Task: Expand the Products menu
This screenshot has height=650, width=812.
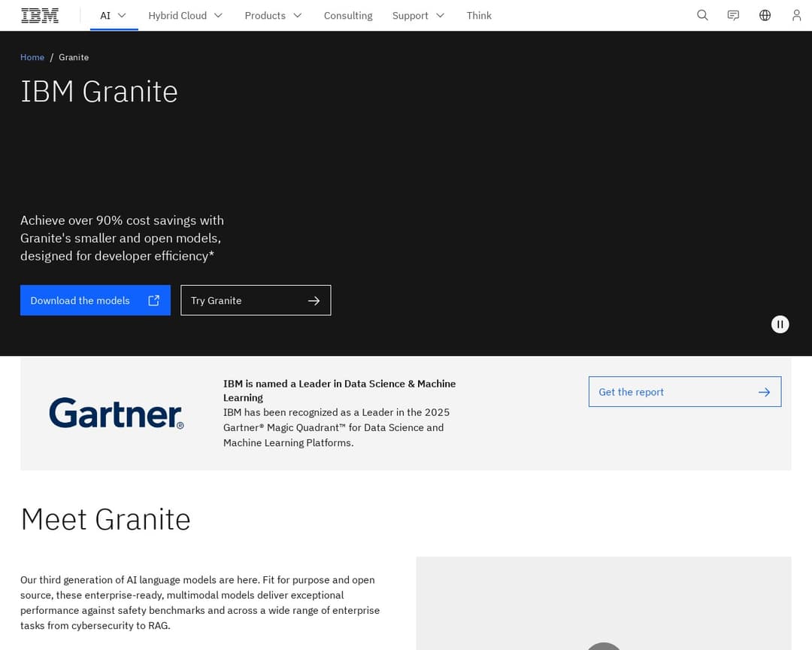Action: [x=273, y=16]
